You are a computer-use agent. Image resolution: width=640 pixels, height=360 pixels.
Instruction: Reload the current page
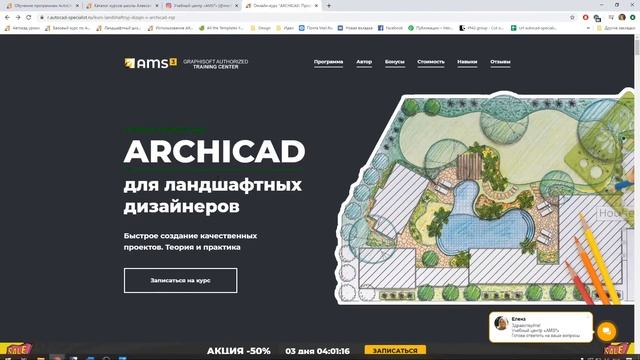click(29, 18)
